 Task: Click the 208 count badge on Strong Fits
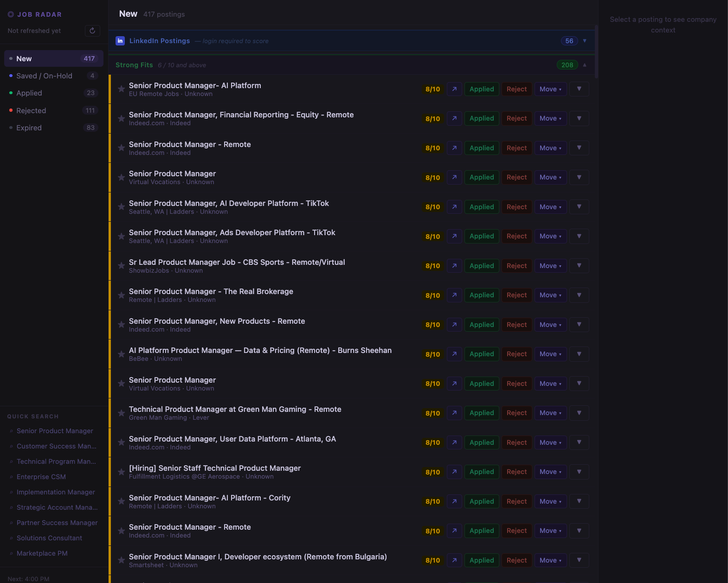click(567, 65)
